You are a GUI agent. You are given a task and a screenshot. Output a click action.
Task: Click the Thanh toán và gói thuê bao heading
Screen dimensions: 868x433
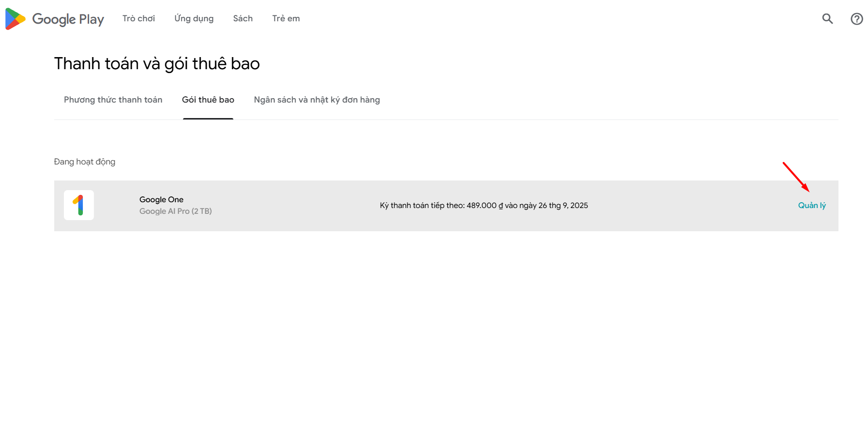click(157, 64)
